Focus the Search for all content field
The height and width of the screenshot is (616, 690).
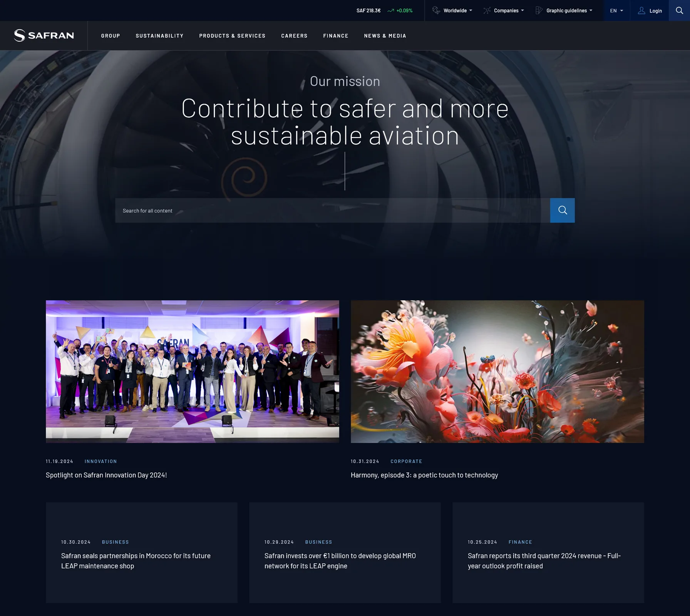pos(333,211)
